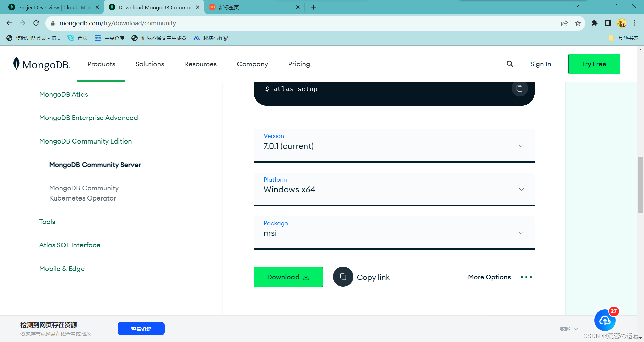Open the Chrome three-dot menu
Viewport: 644px width, 342px height.
coord(635,23)
